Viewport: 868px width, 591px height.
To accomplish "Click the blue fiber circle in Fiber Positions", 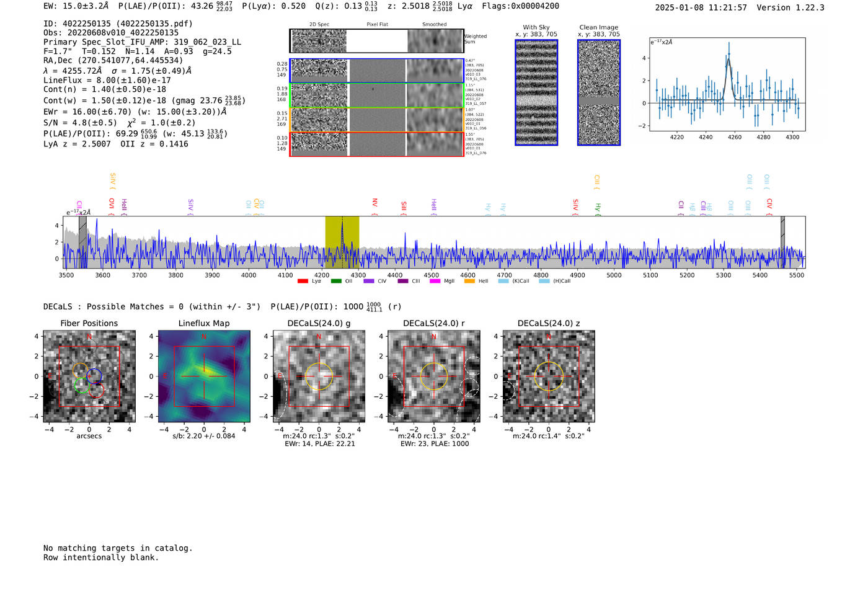I will point(94,375).
